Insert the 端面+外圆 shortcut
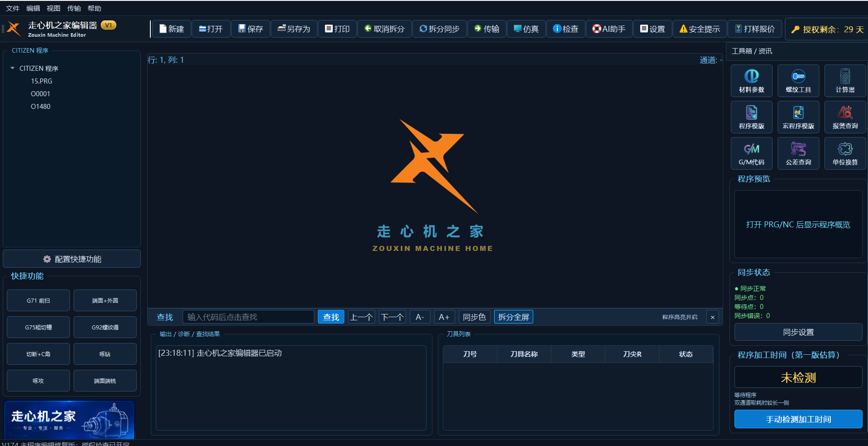 pyautogui.click(x=105, y=301)
